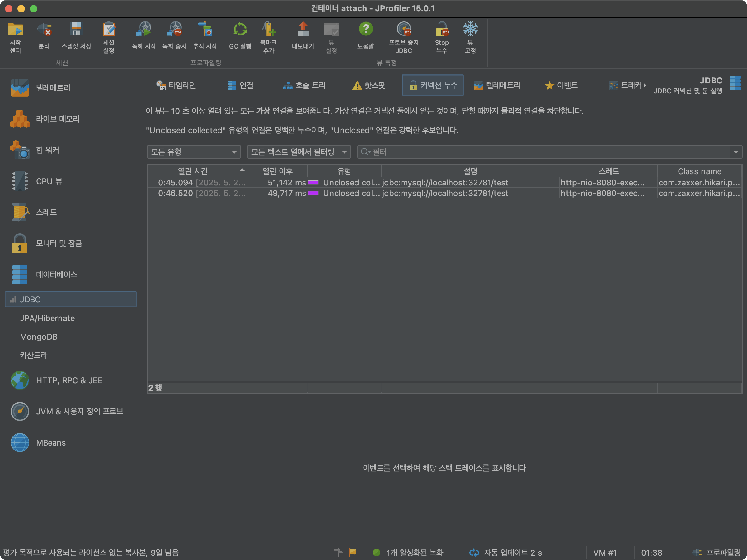
Task: Switch to the 호출 트리 tab
Action: coord(304,86)
